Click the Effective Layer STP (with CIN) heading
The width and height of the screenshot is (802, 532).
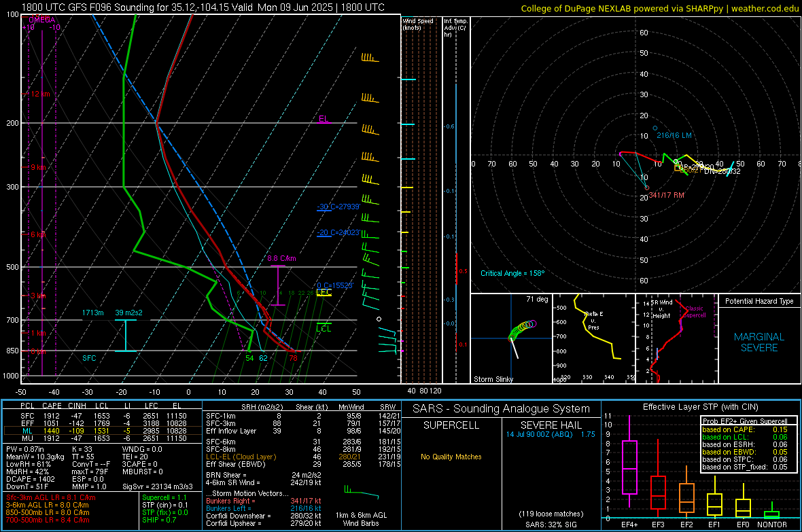coord(700,407)
